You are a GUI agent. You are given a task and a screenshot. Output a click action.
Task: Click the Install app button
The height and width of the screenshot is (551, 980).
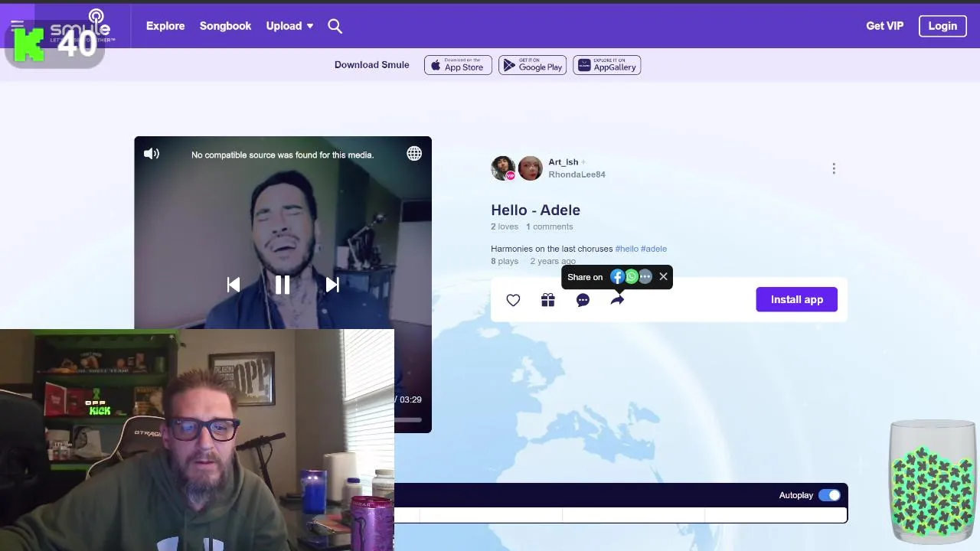point(796,299)
